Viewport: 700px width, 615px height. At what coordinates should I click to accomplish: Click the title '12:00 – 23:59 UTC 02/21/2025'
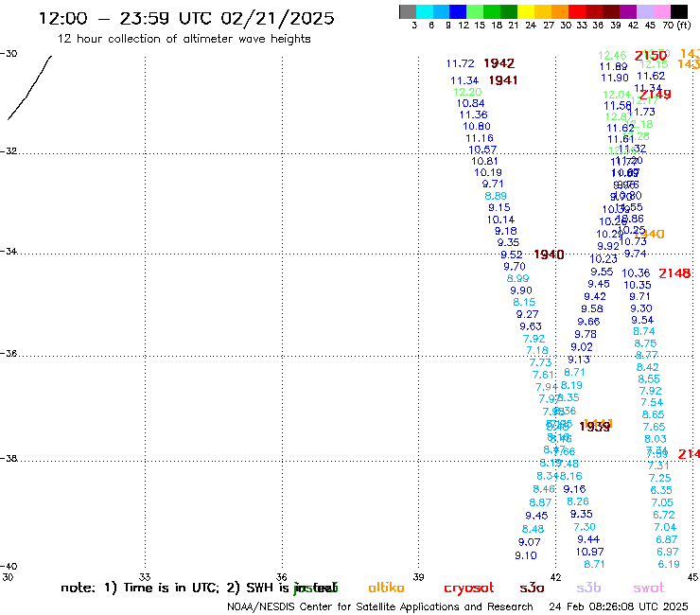186,18
